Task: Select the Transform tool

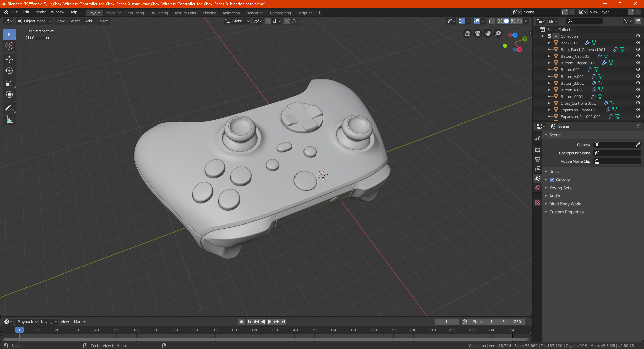Action: click(9, 94)
